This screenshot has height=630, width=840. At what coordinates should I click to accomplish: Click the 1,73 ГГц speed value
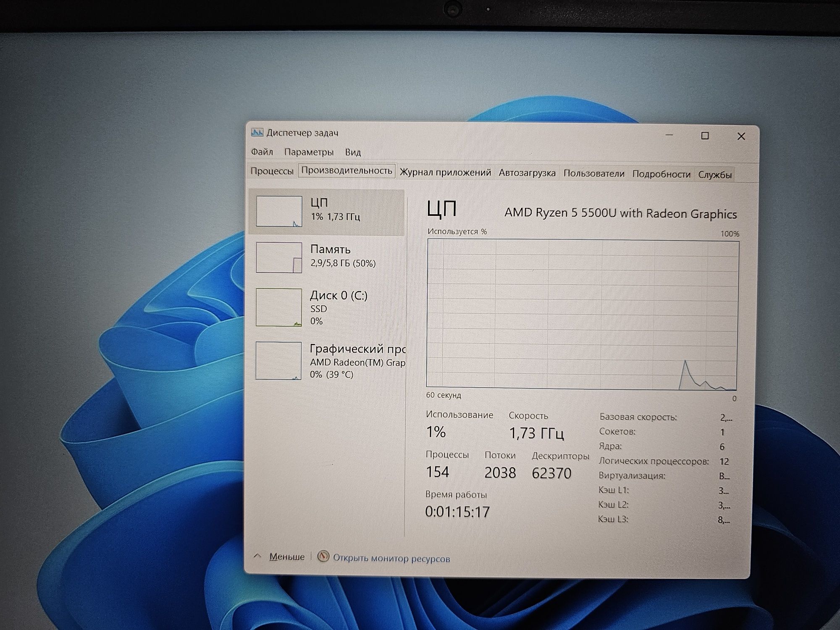click(536, 433)
